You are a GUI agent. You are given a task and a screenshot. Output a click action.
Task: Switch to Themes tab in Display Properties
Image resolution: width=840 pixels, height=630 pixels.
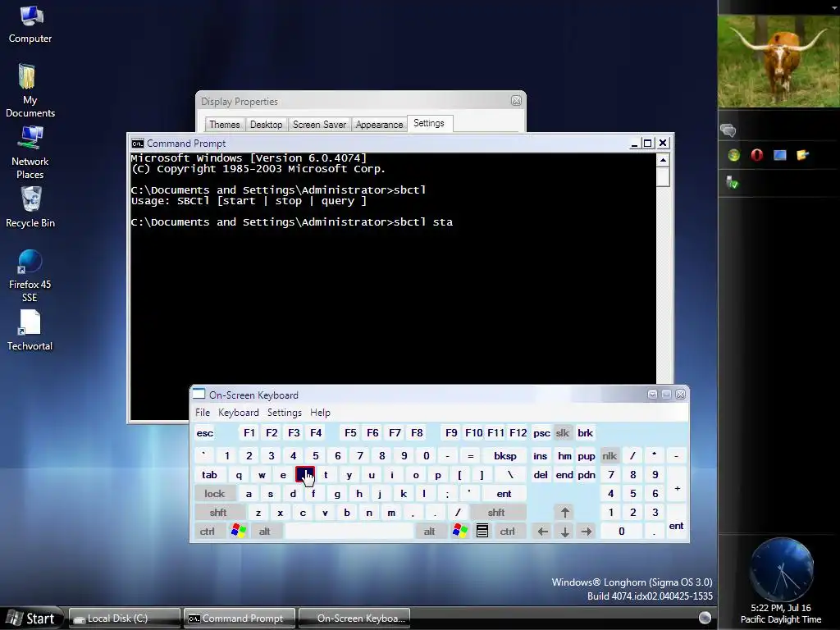pos(225,125)
